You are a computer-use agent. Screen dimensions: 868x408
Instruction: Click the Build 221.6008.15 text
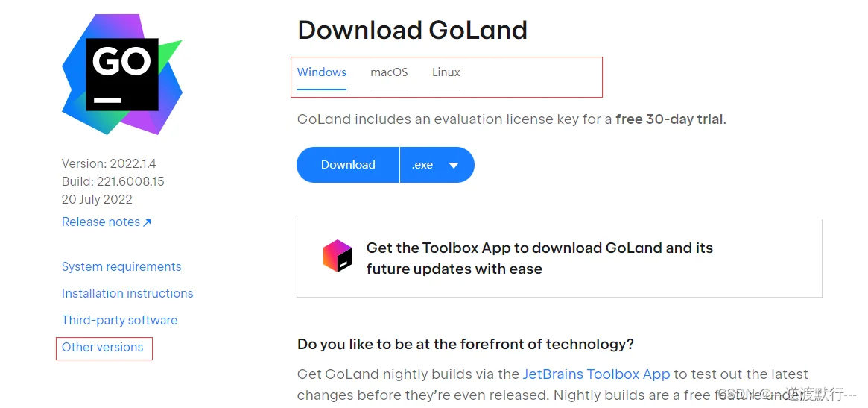point(113,181)
